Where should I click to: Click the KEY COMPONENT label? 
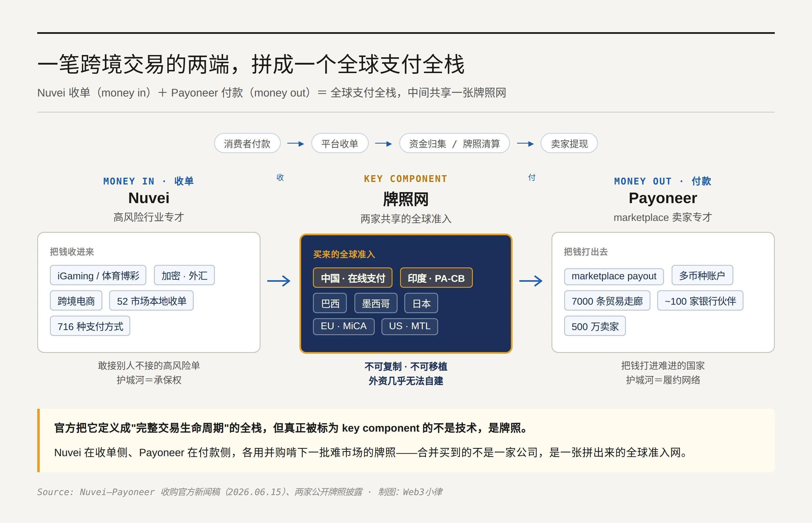pos(406,179)
